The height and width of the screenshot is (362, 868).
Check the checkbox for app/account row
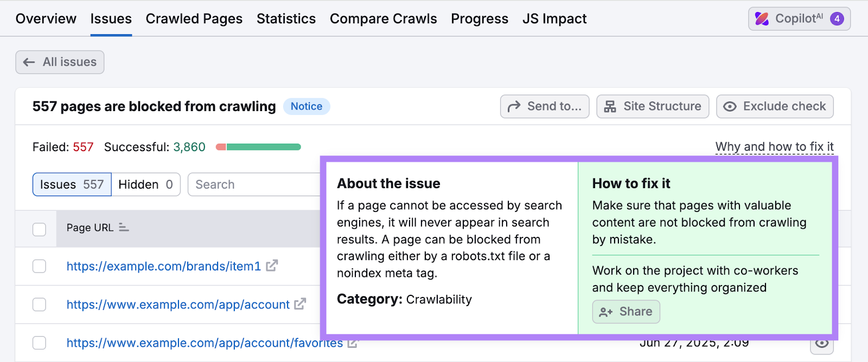(x=39, y=305)
